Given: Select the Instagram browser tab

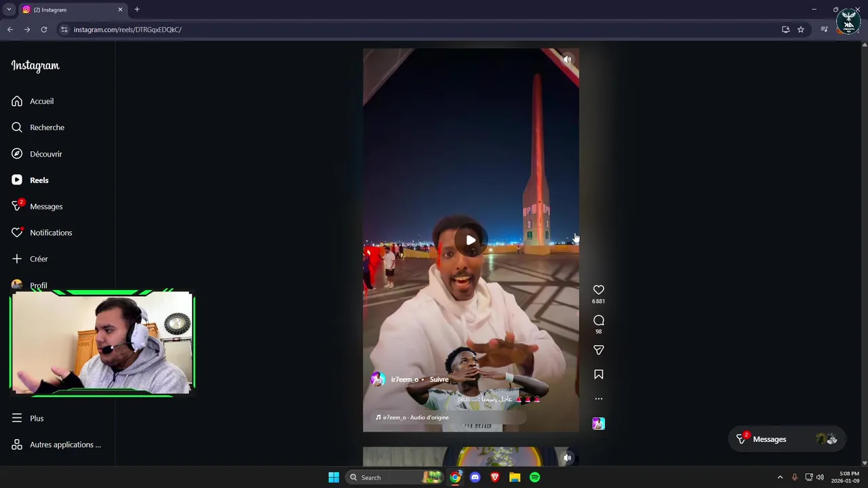Looking at the screenshot, I should tap(72, 9).
